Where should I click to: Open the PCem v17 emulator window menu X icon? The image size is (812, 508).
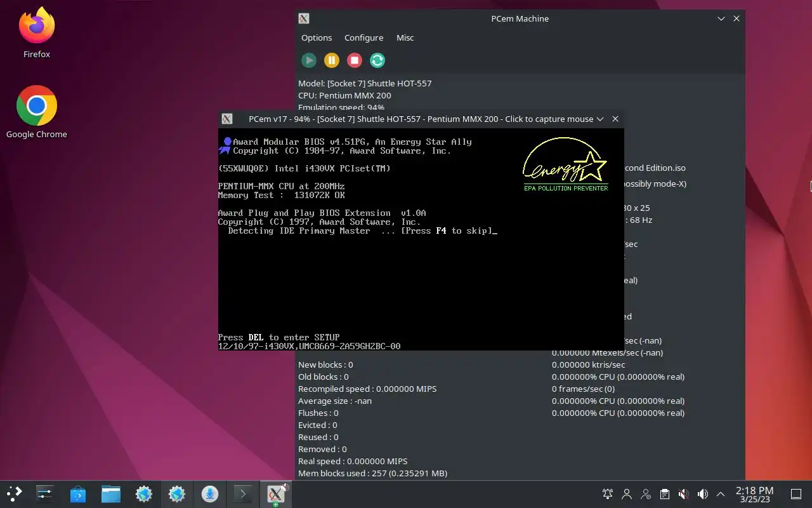pos(227,119)
